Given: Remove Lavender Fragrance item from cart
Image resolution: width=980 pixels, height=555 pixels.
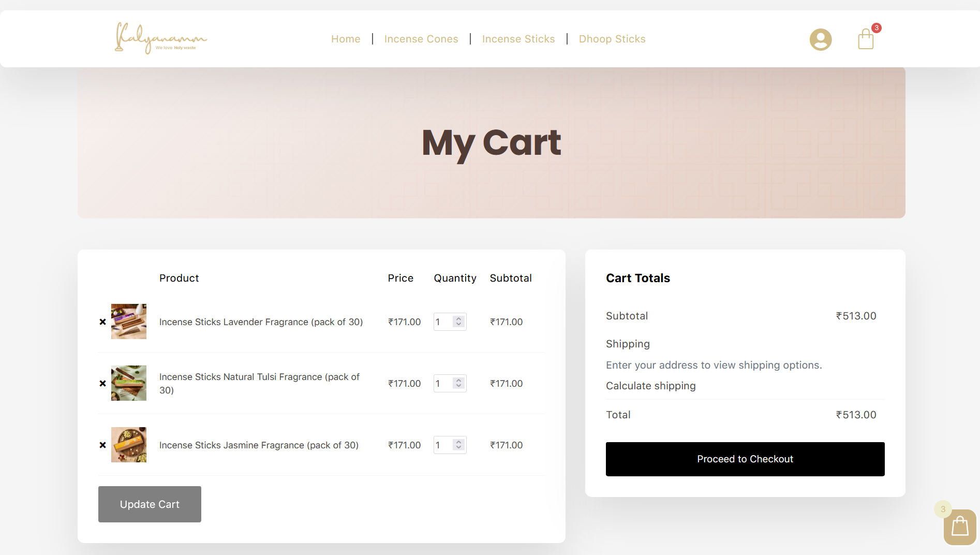Looking at the screenshot, I should (102, 322).
